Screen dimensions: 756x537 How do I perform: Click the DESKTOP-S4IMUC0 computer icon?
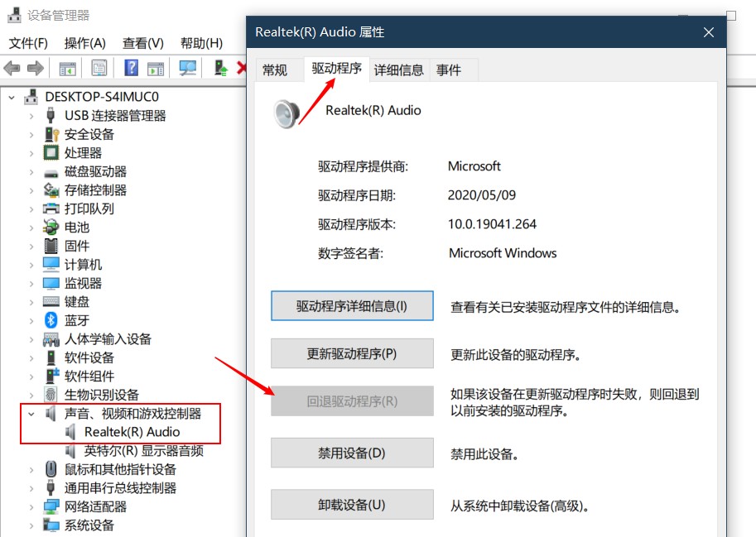coord(31,97)
